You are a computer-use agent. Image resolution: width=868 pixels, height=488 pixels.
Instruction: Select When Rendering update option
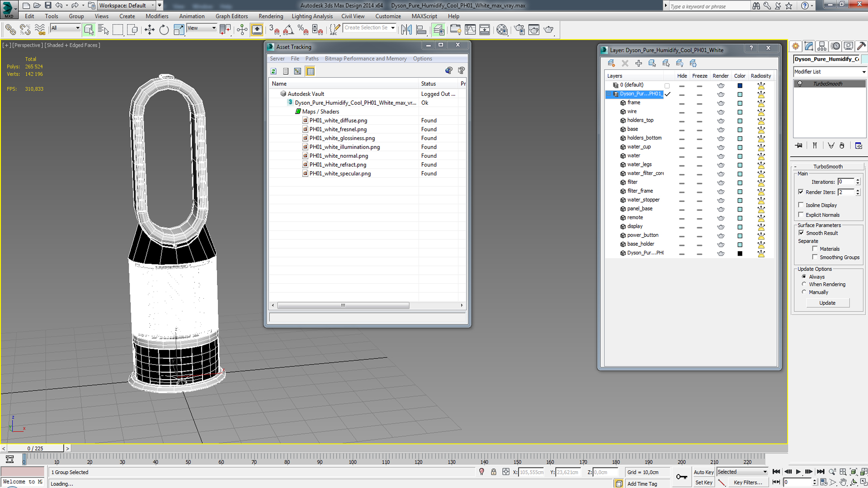(x=804, y=284)
